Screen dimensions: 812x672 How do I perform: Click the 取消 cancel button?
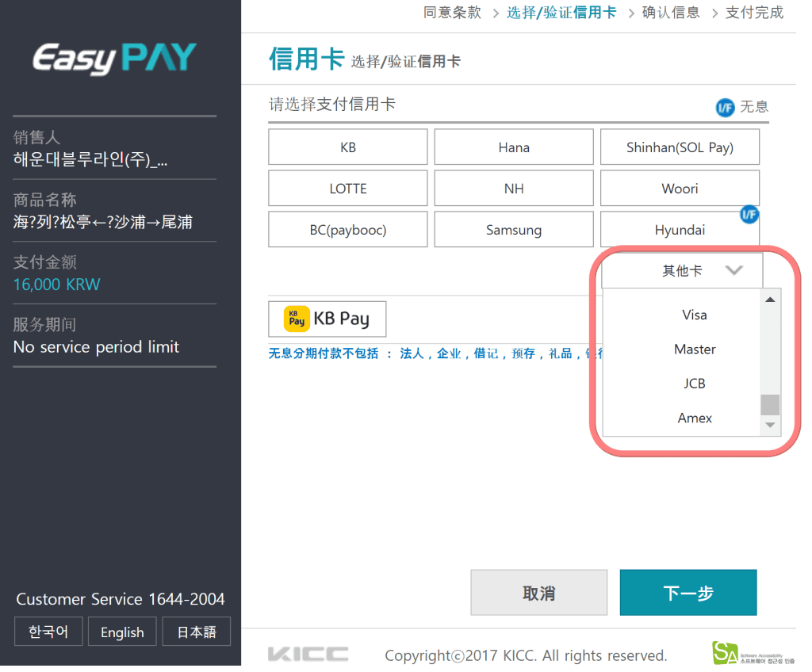coord(538,593)
